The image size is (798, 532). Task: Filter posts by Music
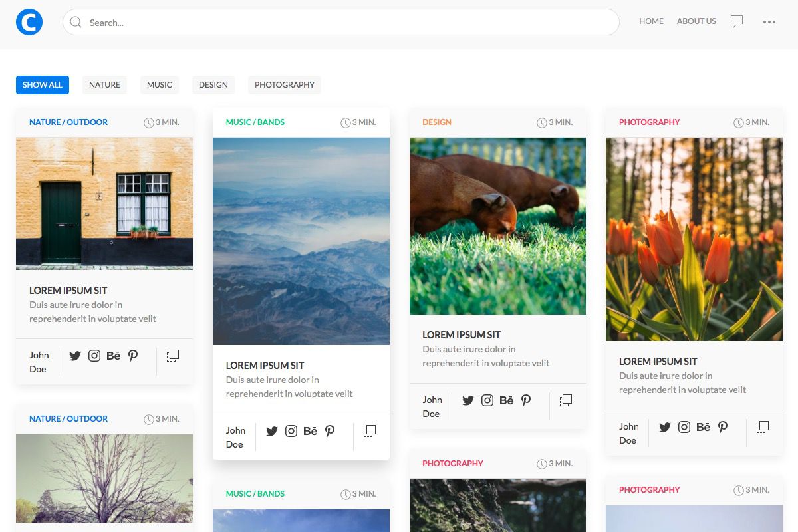point(160,85)
